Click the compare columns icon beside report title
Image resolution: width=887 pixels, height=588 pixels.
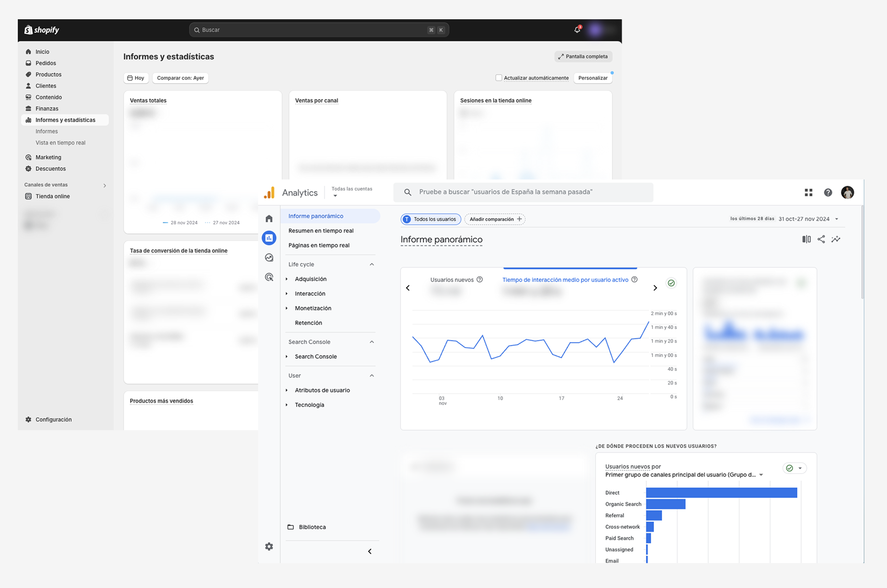tap(806, 239)
